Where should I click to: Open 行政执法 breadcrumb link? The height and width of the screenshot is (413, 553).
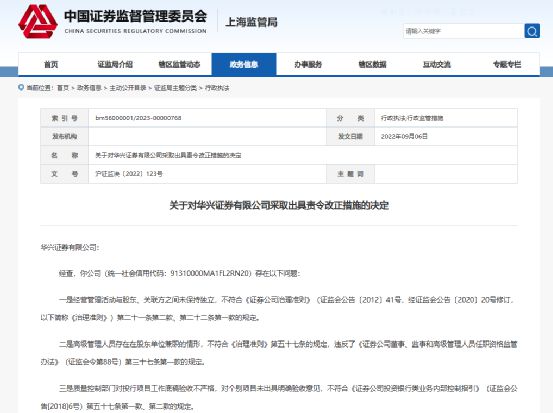[x=217, y=88]
